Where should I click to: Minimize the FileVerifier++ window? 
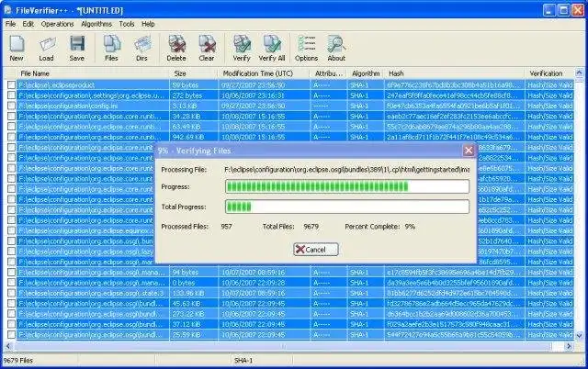[549, 10]
